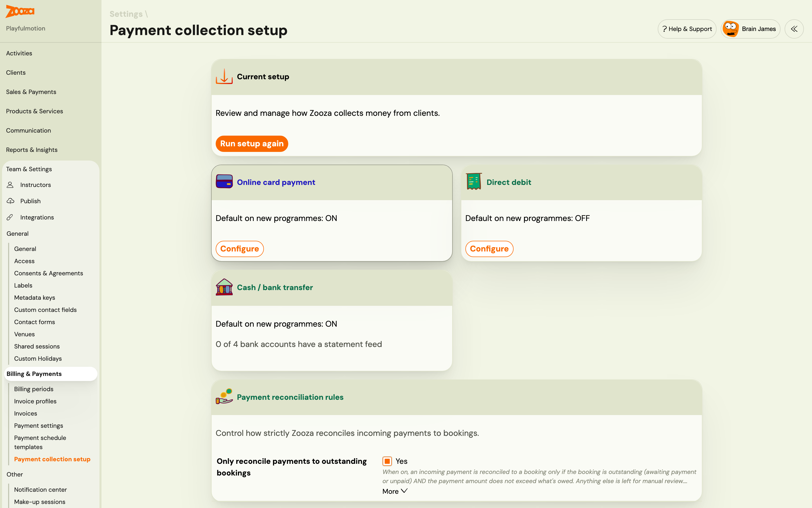Click the Integrations link icon
Image resolution: width=812 pixels, height=508 pixels.
10,217
